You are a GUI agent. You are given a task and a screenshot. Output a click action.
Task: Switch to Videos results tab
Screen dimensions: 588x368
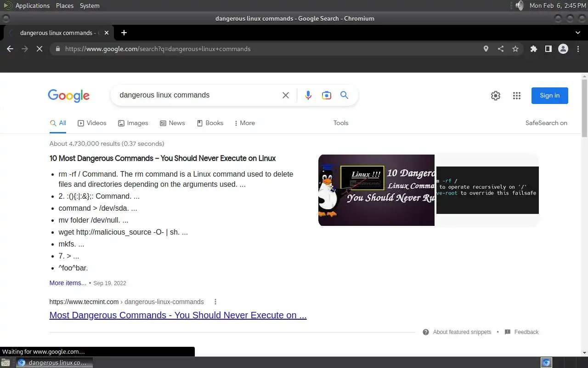tap(92, 123)
